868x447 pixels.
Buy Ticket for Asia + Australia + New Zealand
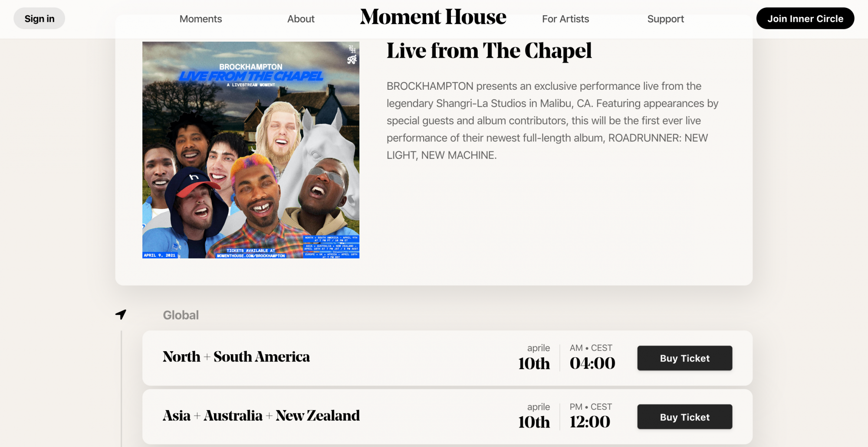pyautogui.click(x=684, y=417)
